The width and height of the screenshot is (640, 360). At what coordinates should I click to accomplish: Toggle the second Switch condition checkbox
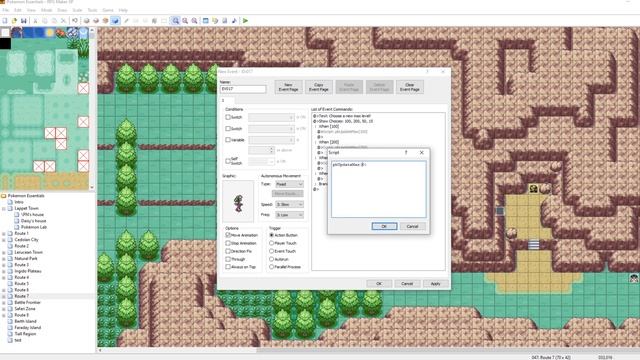[228, 129]
